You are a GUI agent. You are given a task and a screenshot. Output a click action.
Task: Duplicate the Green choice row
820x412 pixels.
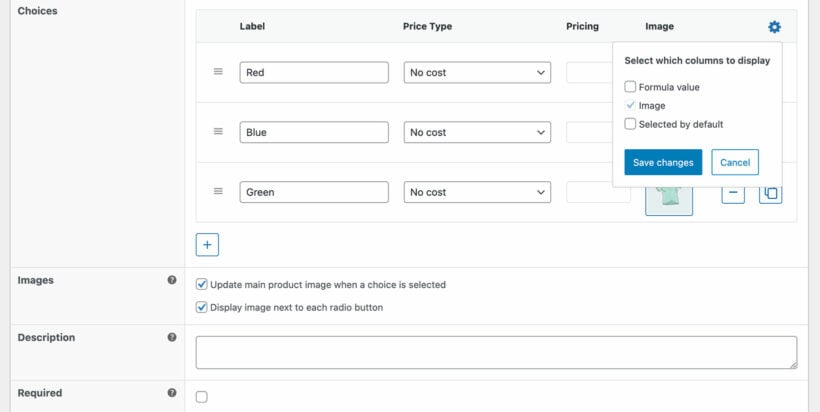click(770, 194)
